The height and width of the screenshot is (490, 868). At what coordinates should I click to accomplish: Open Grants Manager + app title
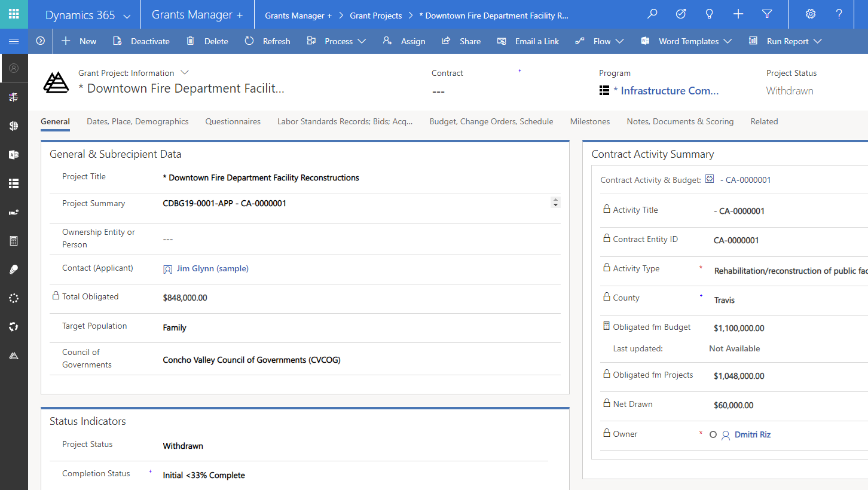(x=197, y=15)
